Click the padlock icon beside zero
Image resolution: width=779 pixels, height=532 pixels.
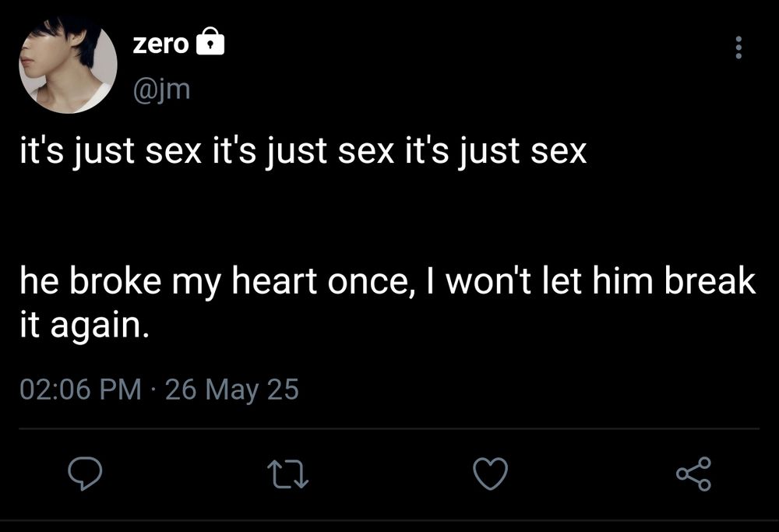(209, 44)
